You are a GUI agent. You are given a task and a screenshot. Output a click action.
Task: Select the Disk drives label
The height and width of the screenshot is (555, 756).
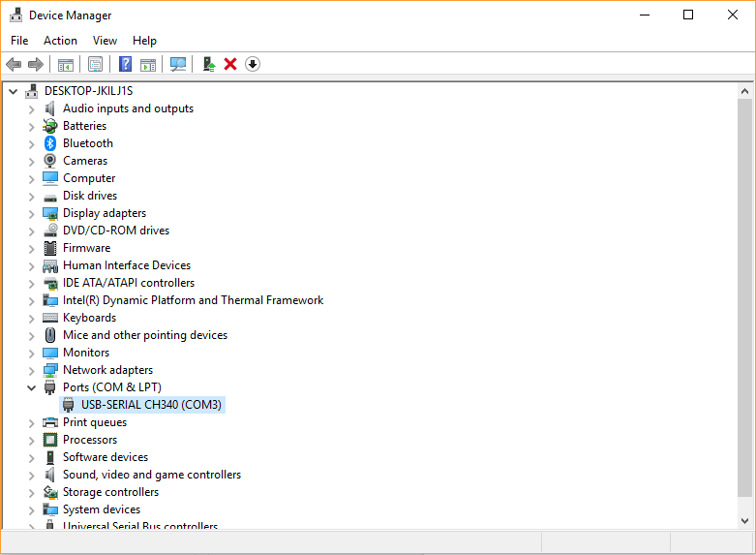click(90, 196)
